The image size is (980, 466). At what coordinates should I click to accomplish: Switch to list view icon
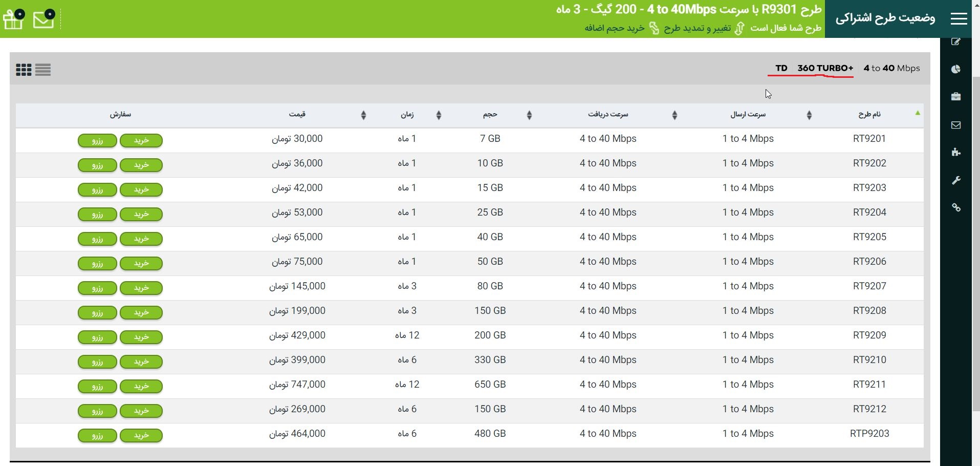click(43, 70)
